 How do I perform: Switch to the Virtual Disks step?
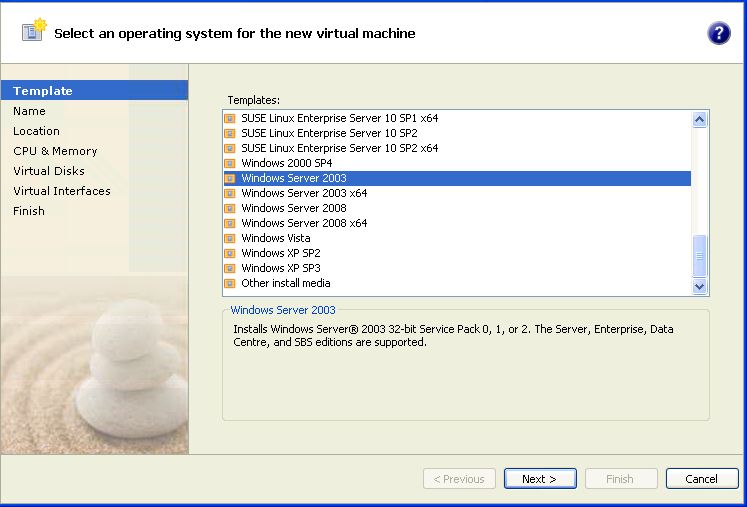[x=49, y=171]
